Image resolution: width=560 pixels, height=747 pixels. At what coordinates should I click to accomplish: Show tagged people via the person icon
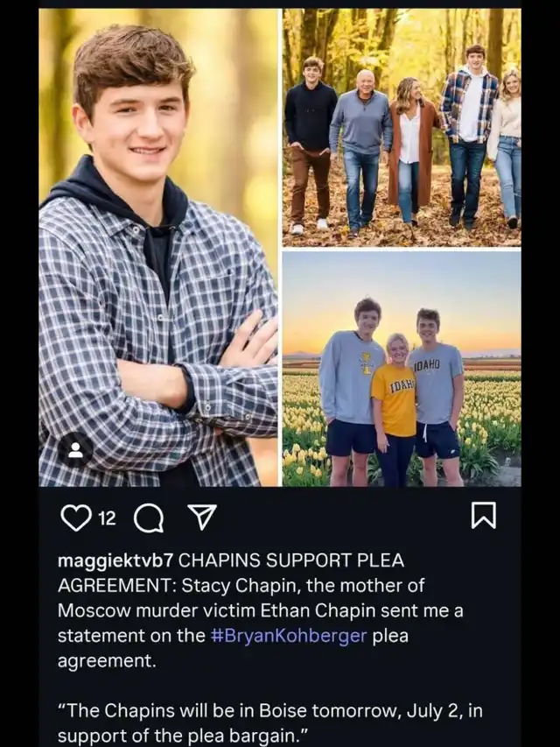pyautogui.click(x=75, y=450)
